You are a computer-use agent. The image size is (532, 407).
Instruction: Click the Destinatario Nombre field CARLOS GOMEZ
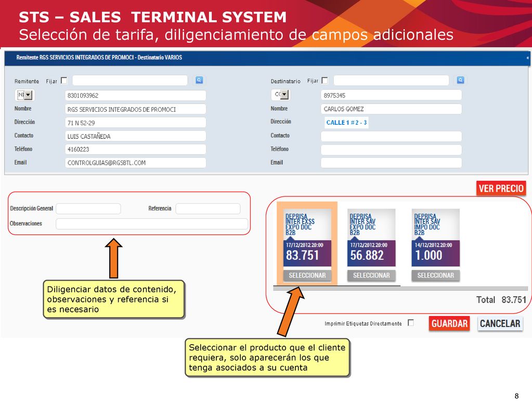point(391,109)
